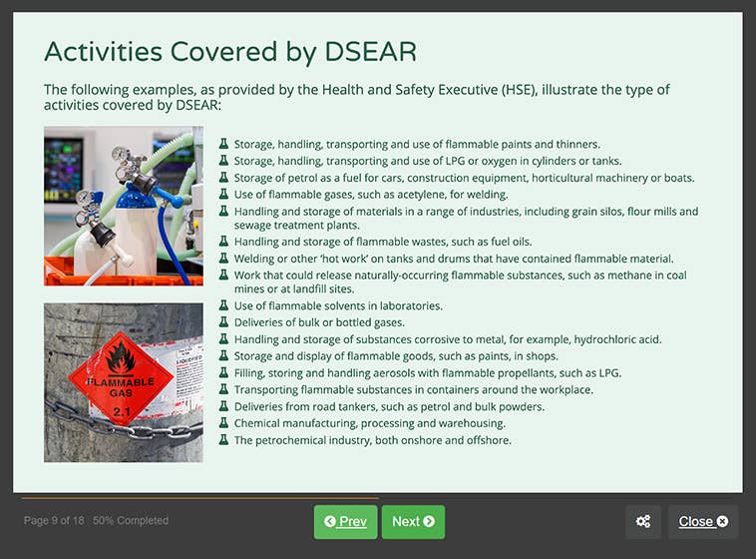Click the Flammable Gas warning sign image
This screenshot has height=559, width=756.
124,382
